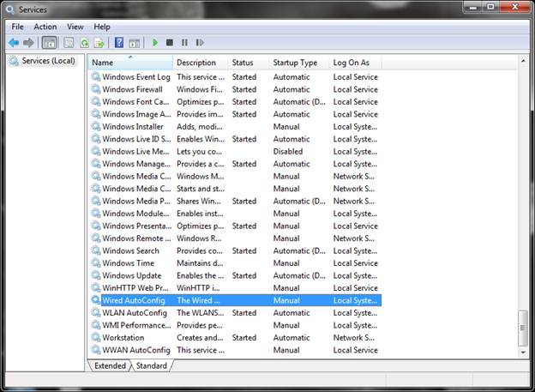This screenshot has height=392, width=535.
Task: Select Services (Local) in left tree
Action: pyautogui.click(x=42, y=61)
